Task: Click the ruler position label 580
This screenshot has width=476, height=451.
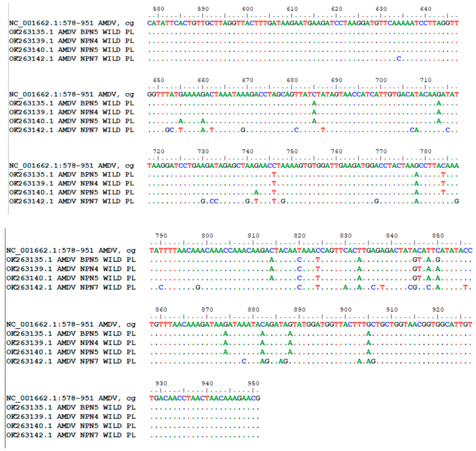Action: (158, 9)
